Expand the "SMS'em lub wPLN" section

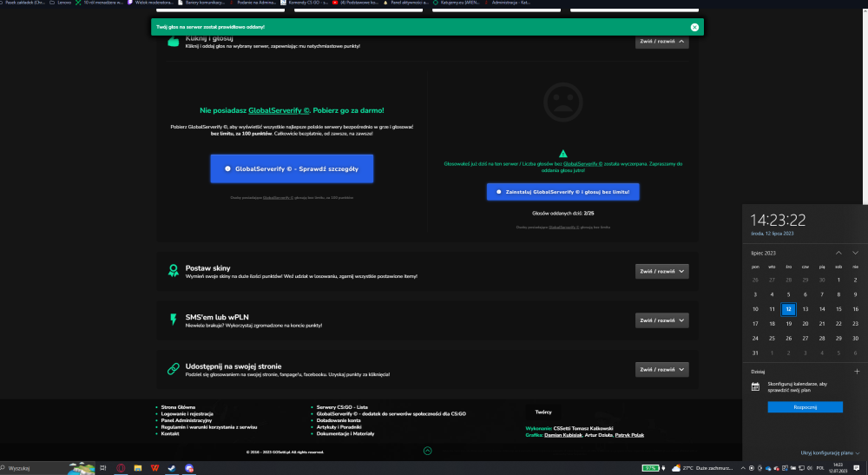(662, 320)
